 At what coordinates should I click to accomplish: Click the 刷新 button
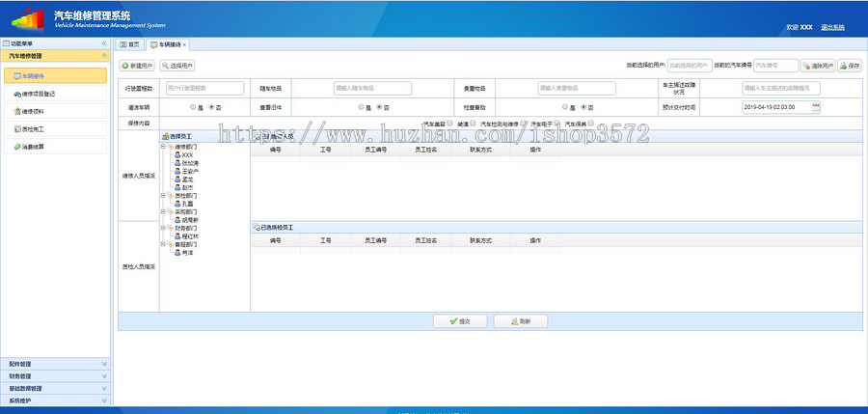pyautogui.click(x=521, y=321)
